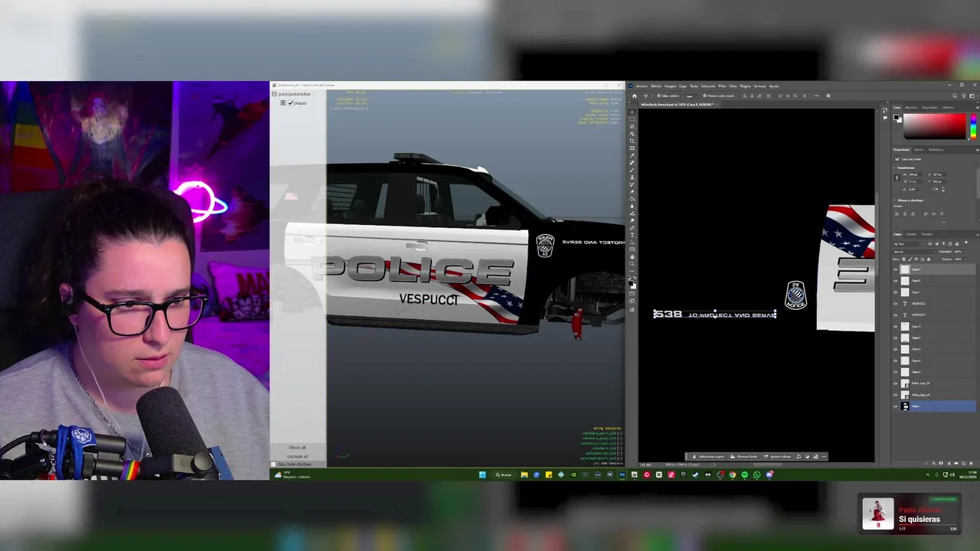The height and width of the screenshot is (551, 980).
Task: Select the Paint Bucket tool
Action: pyautogui.click(x=632, y=199)
